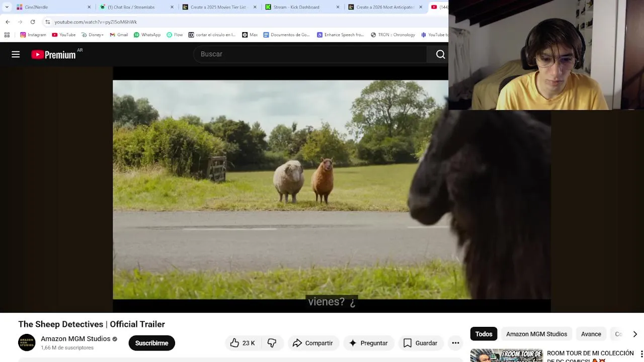Open more actions three-dot menu
The width and height of the screenshot is (644, 362).
455,343
